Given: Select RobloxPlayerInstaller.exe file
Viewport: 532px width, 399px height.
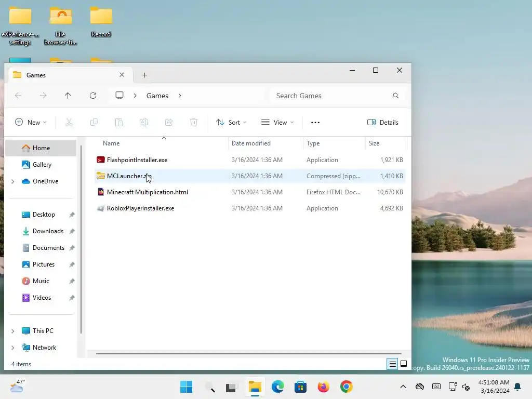Looking at the screenshot, I should (x=250, y=208).
